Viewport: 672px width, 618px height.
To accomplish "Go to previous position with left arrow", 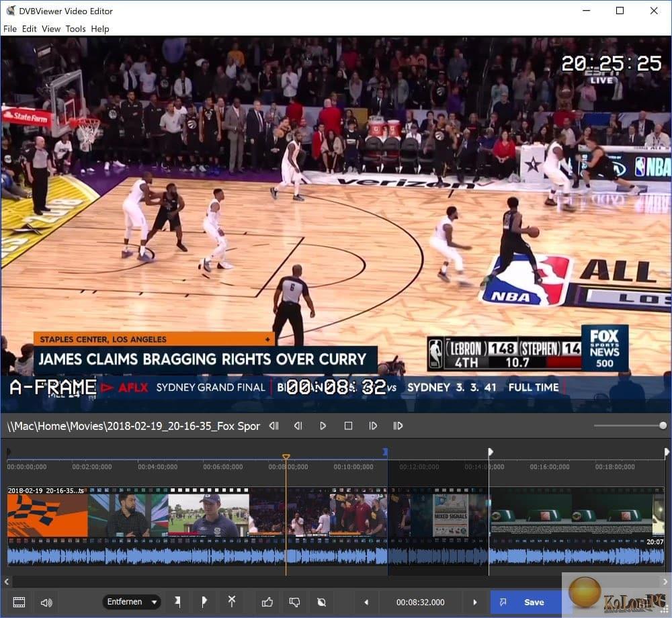I will 366,602.
